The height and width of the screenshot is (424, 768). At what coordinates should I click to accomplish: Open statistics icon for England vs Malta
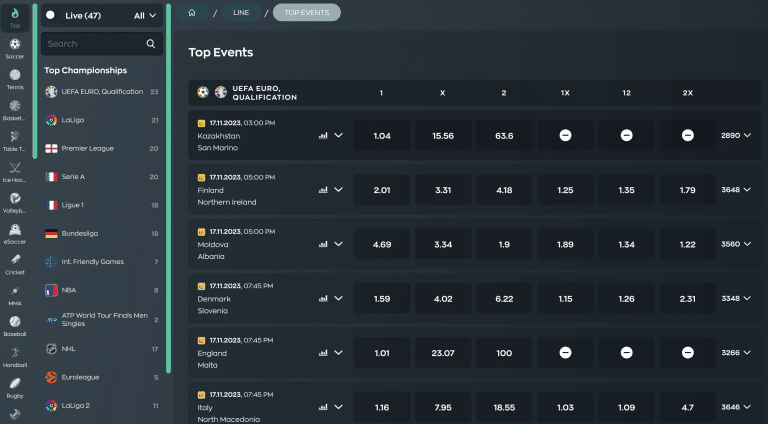pos(323,353)
